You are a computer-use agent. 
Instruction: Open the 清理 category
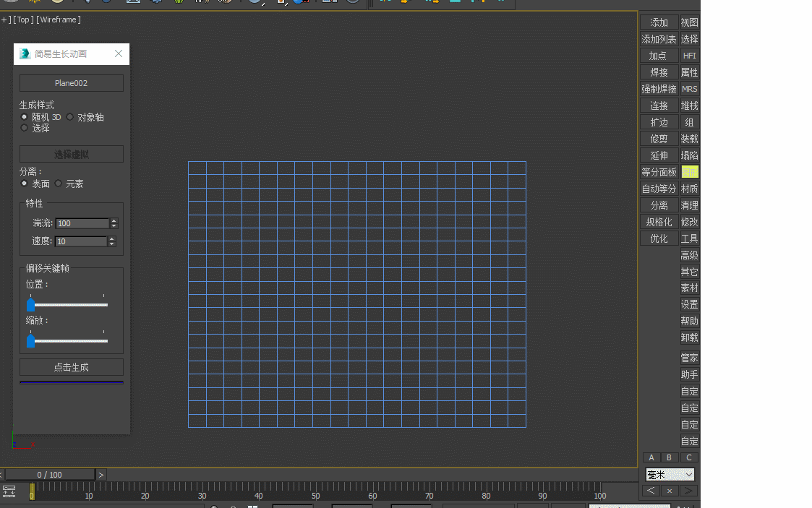(x=689, y=205)
